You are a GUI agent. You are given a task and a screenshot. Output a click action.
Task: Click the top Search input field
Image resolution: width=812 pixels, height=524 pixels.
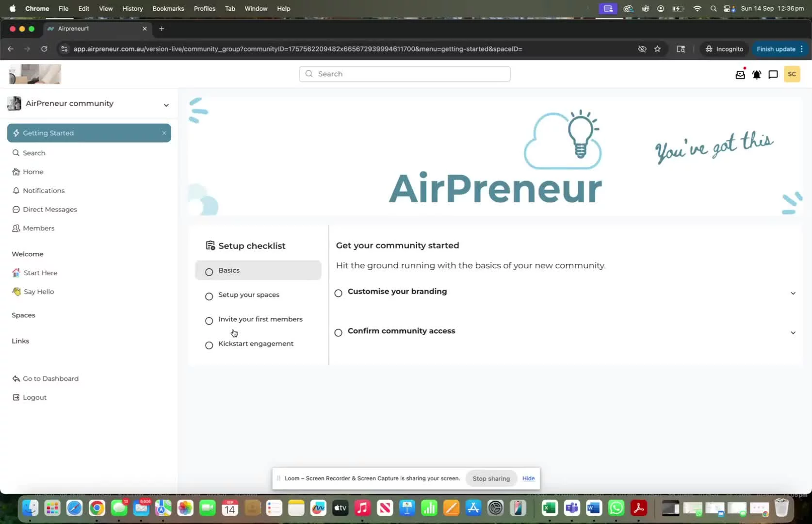coord(405,74)
